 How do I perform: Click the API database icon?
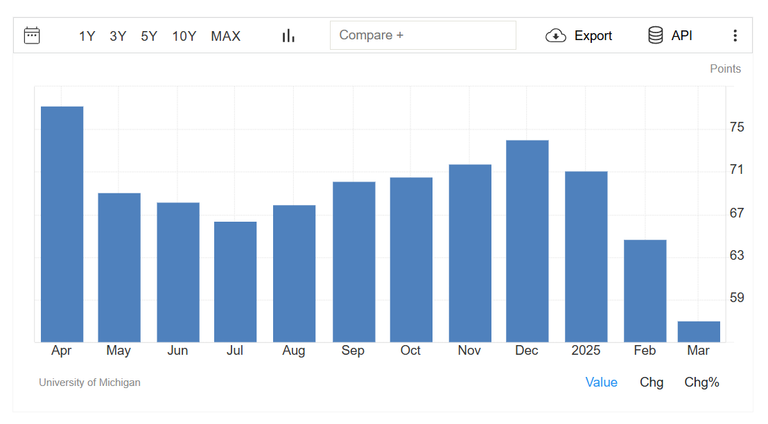coord(655,35)
